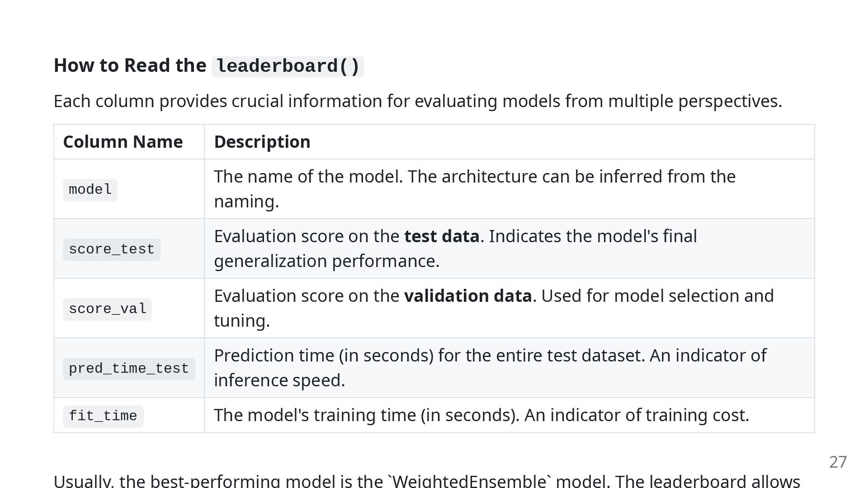Select the score_test code label
This screenshot has height=488, width=868.
tap(112, 249)
